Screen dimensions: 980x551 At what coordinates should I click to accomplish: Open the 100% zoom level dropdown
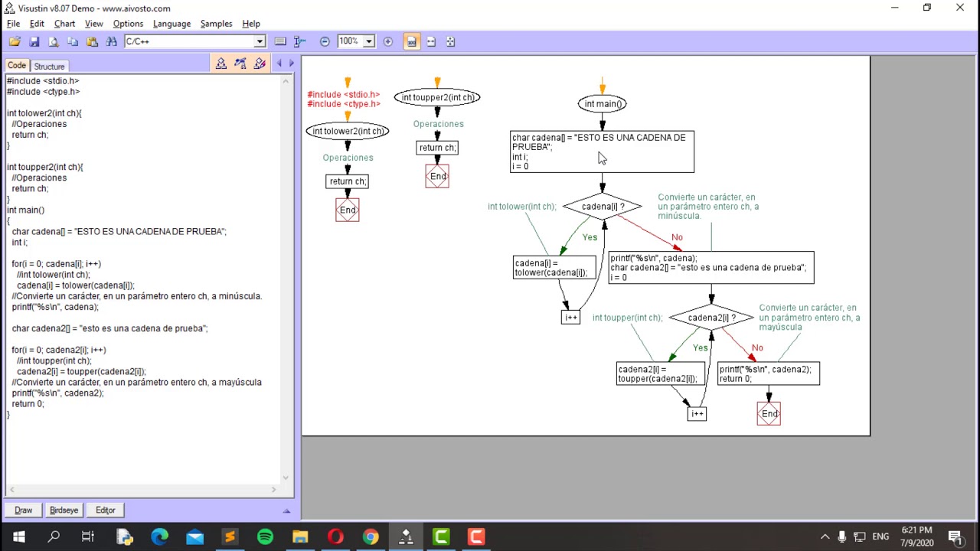368,41
